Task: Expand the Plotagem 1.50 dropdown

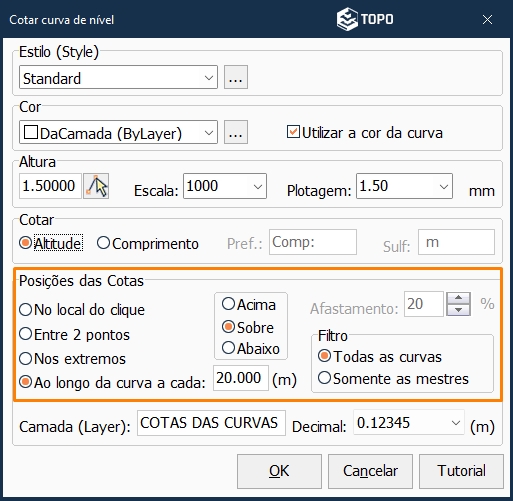Action: [x=404, y=186]
